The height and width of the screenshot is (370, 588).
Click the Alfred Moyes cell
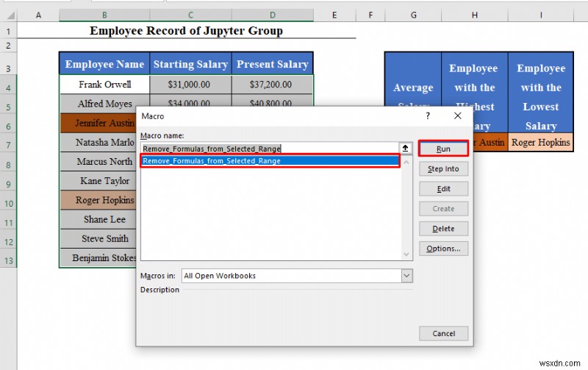(104, 104)
